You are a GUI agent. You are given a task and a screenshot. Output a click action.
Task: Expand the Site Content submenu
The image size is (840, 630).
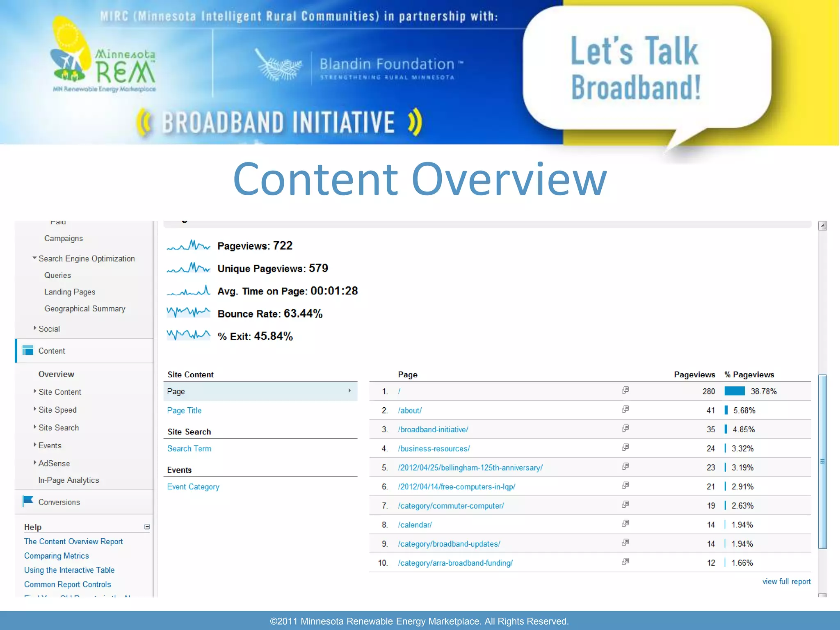pos(34,391)
